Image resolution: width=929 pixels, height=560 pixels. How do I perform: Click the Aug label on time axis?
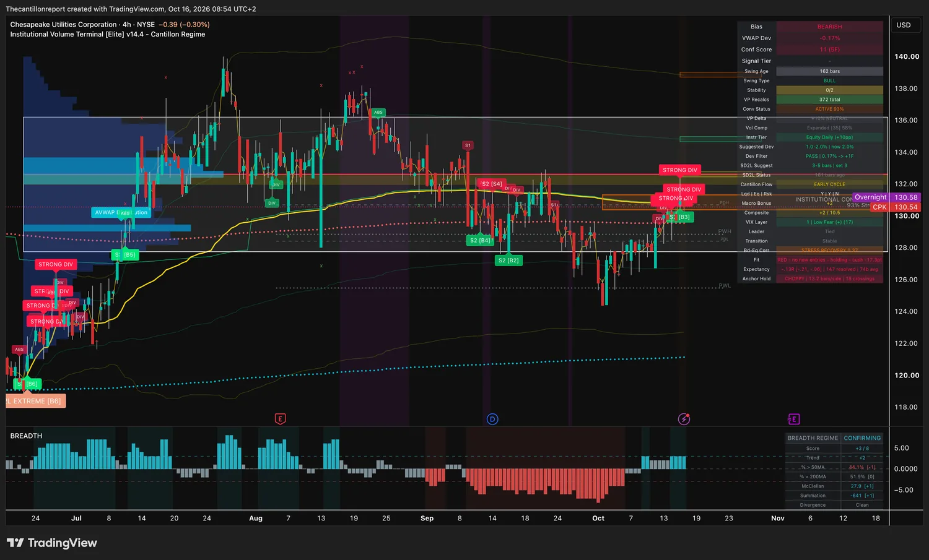click(x=256, y=519)
